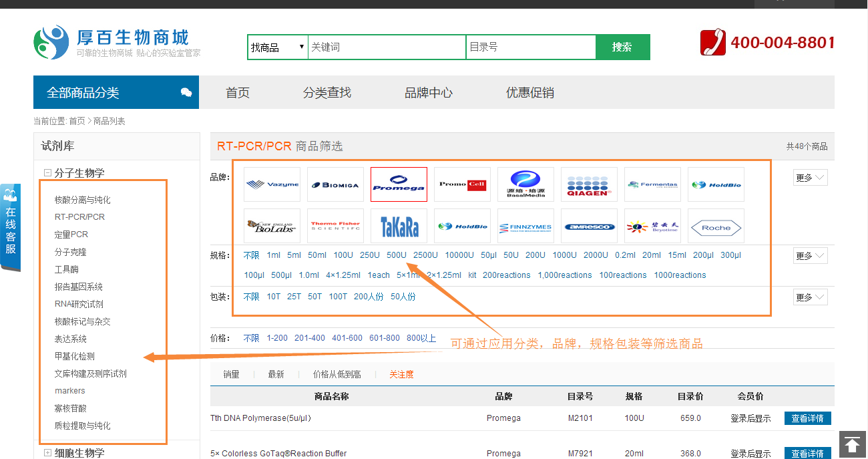Collapse the 分子生物学 category tree

click(x=48, y=173)
